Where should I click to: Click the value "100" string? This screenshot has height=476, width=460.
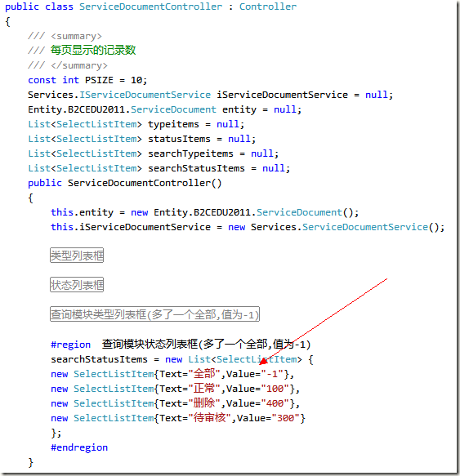pos(275,389)
